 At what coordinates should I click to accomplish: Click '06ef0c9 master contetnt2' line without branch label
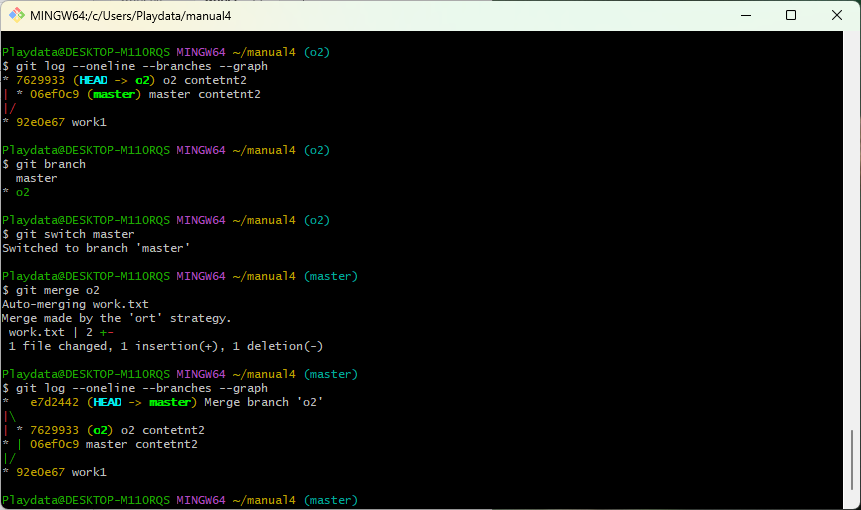[114, 444]
